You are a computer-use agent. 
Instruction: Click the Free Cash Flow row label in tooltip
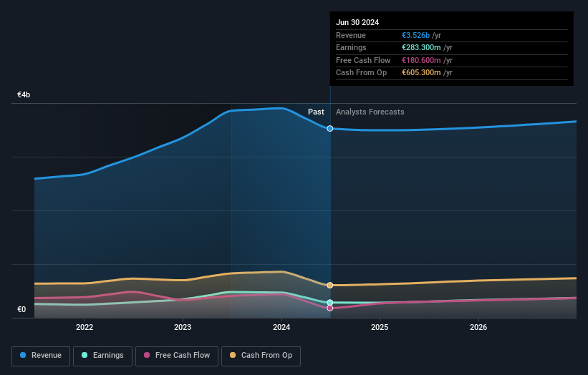pyautogui.click(x=363, y=60)
